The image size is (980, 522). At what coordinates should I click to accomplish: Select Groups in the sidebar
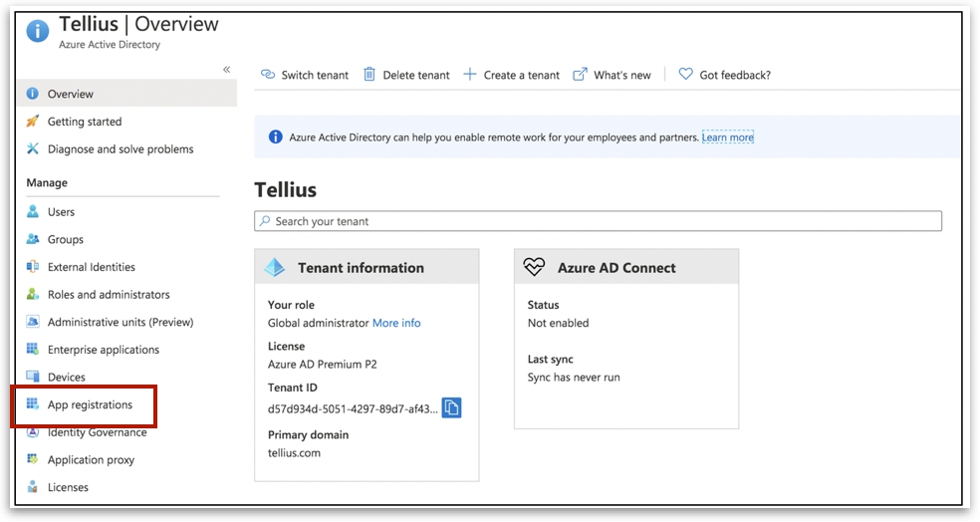[66, 240]
